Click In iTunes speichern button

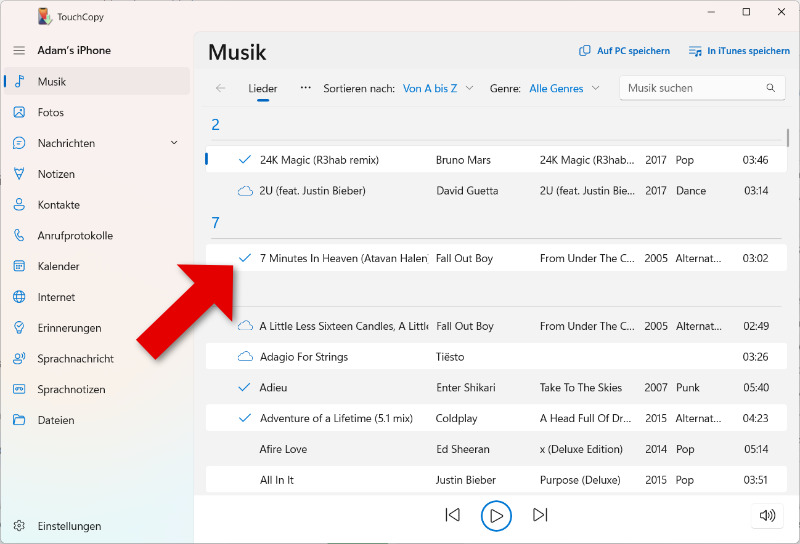click(739, 51)
